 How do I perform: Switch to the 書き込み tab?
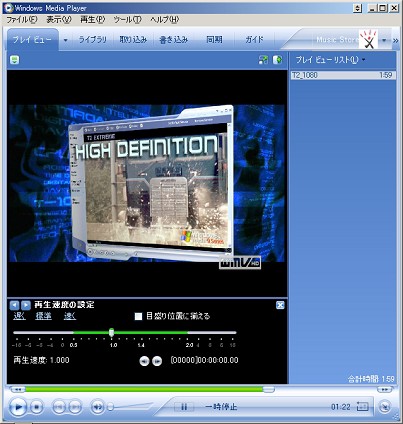[173, 40]
